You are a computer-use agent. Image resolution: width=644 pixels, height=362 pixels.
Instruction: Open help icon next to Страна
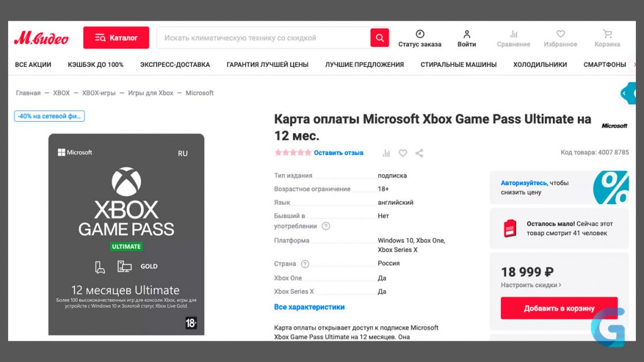pos(305,264)
